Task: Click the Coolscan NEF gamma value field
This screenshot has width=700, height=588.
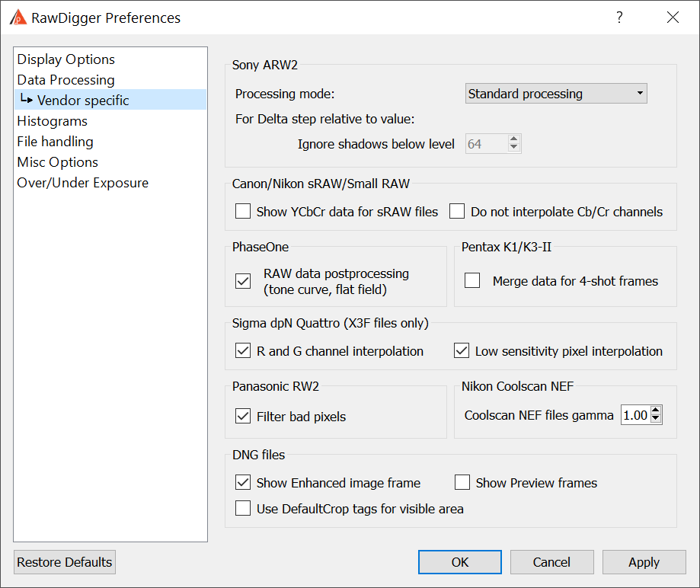Action: coord(635,415)
